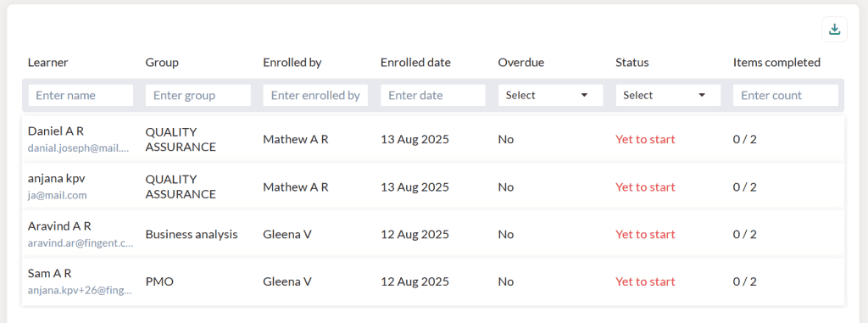Click Gleena V in Aravind's row

point(287,235)
